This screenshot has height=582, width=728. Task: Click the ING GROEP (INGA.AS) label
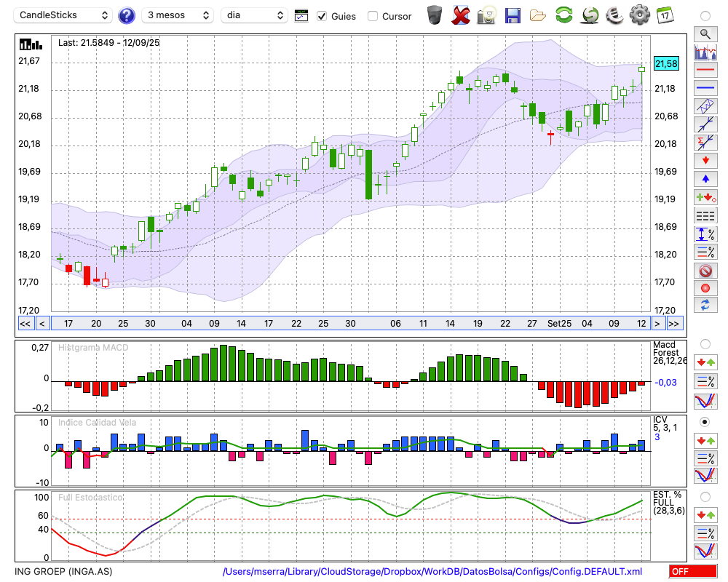click(x=63, y=571)
